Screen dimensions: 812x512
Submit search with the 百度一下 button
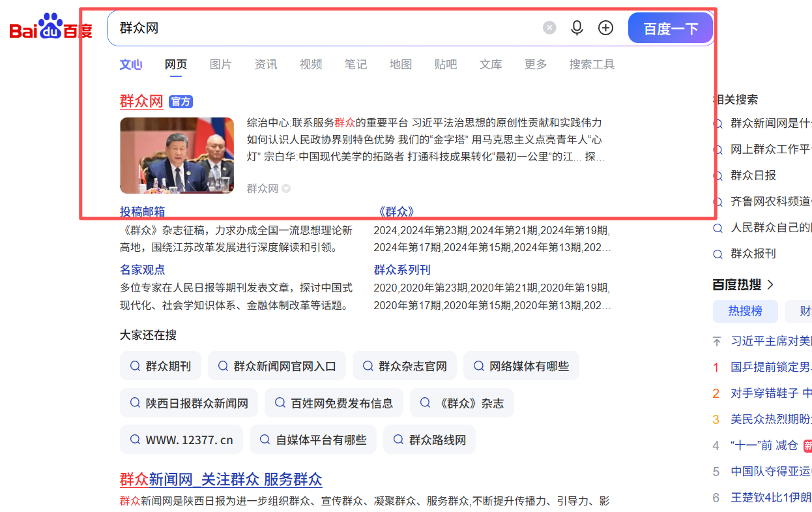tap(671, 28)
